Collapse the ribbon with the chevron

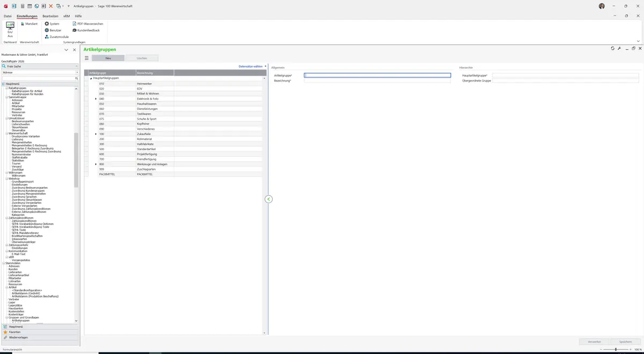tap(638, 41)
